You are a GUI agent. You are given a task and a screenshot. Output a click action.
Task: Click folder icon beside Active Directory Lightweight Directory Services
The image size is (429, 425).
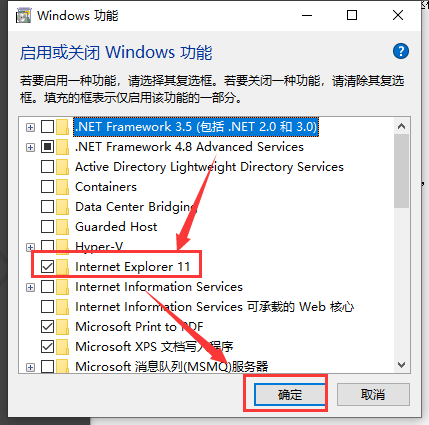point(63,167)
